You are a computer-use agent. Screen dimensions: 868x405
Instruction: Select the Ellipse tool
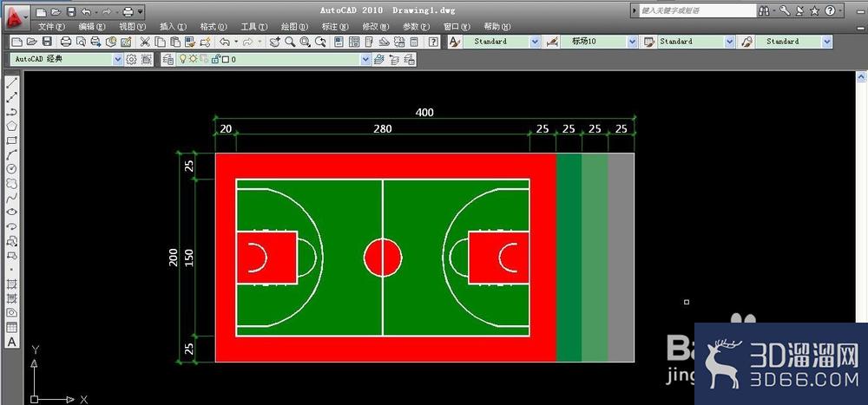click(11, 212)
